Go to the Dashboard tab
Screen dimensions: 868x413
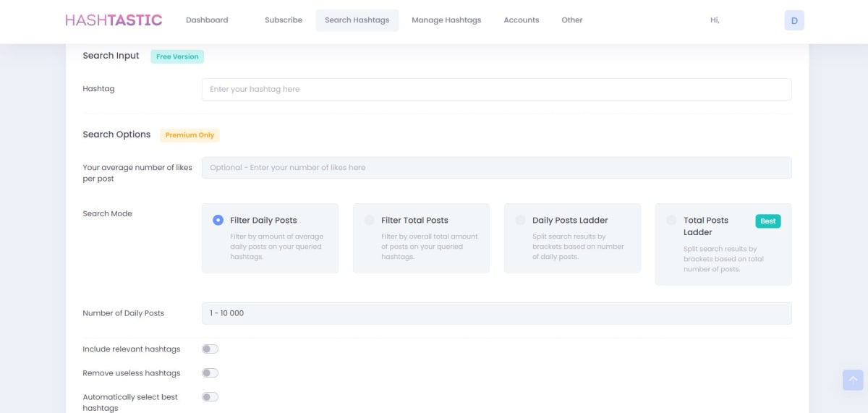click(207, 20)
